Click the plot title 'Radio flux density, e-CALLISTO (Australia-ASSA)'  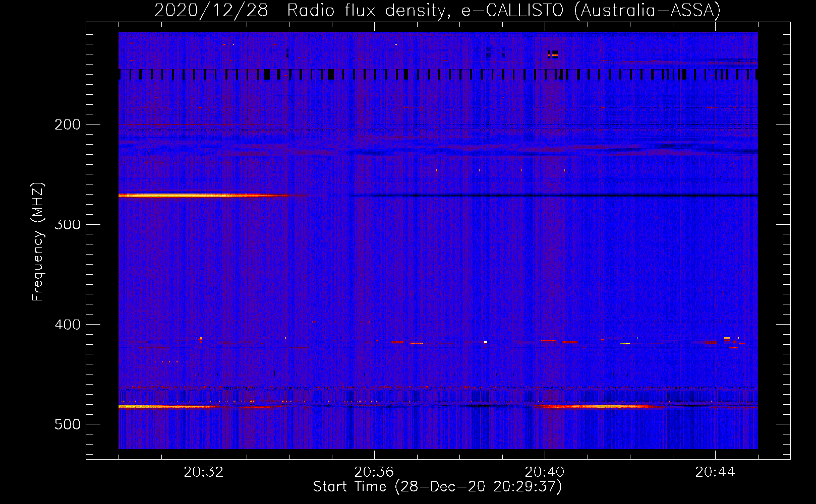tap(504, 10)
